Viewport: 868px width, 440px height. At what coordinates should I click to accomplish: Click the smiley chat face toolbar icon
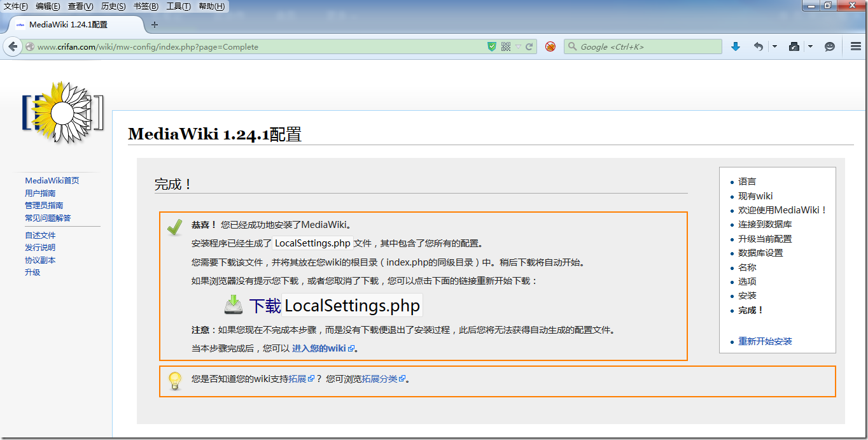coord(829,46)
